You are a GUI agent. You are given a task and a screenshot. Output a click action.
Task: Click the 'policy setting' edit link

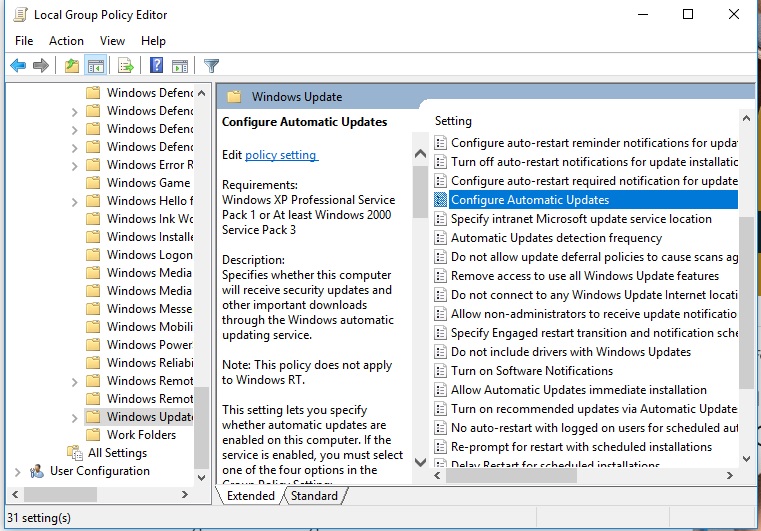(281, 155)
